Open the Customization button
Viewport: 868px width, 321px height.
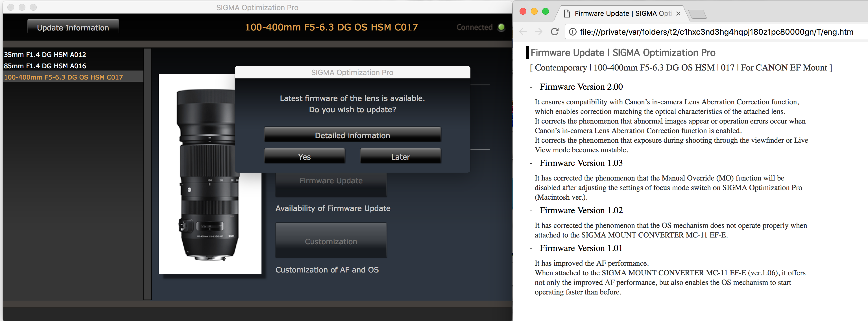(331, 241)
